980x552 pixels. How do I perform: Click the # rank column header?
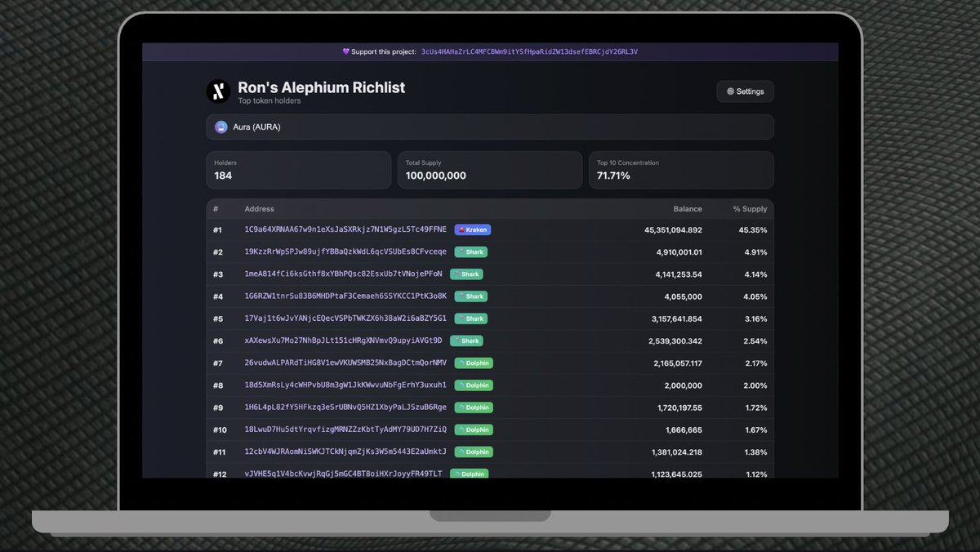click(x=216, y=209)
